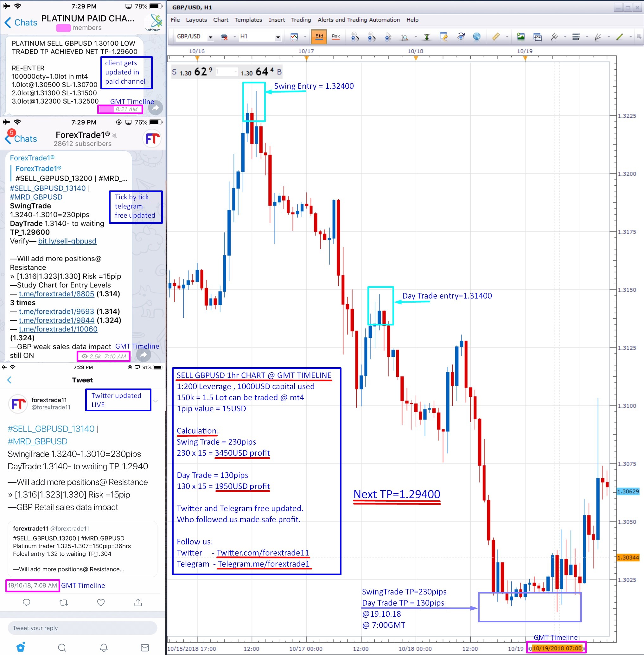This screenshot has height=655, width=644.
Task: Open Twitter home tab icon
Action: [x=21, y=647]
